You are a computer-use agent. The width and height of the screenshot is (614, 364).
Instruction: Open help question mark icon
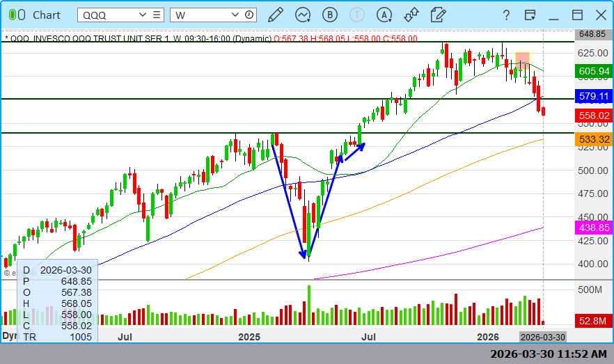(x=506, y=15)
